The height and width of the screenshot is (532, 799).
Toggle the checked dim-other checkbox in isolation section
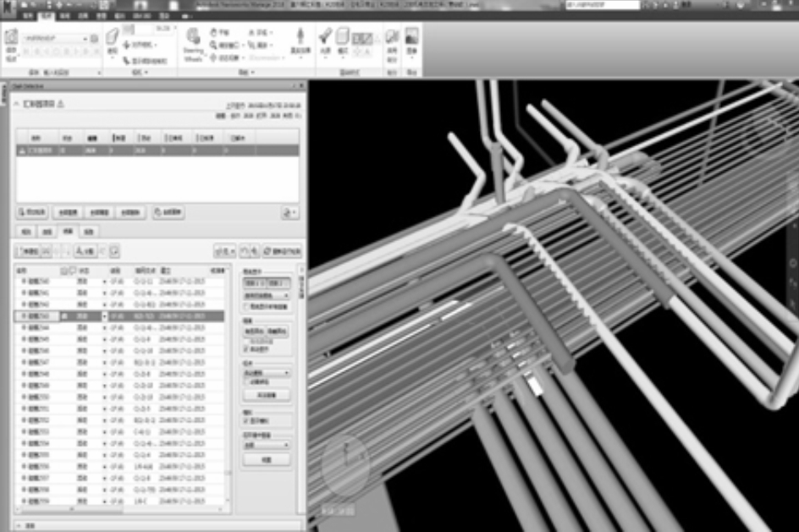tap(245, 348)
